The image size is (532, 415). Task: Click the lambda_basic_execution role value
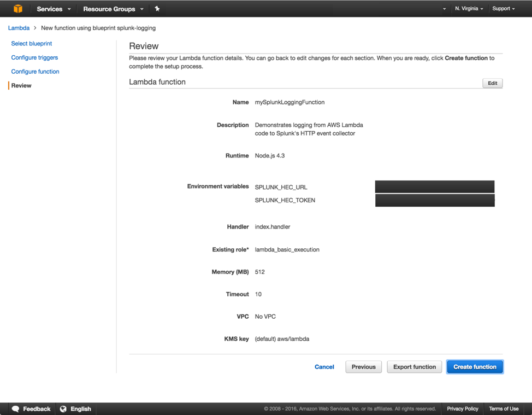pyautogui.click(x=287, y=250)
